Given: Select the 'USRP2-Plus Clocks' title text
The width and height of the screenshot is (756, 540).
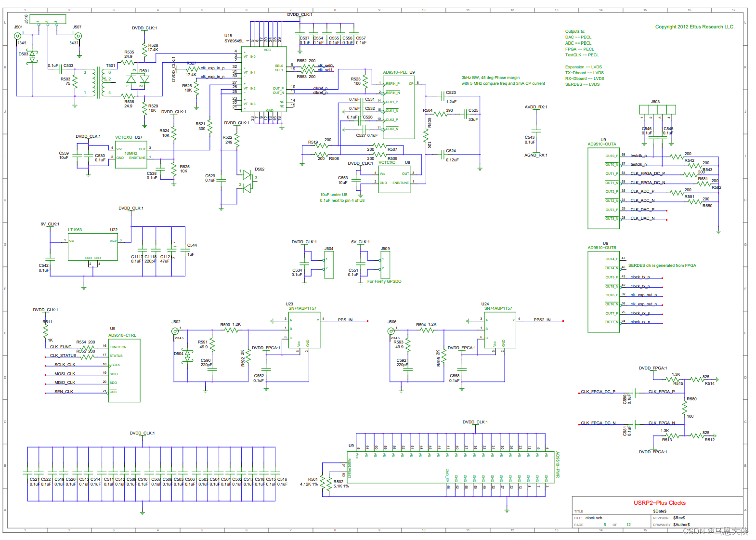Looking at the screenshot, I should point(659,503).
